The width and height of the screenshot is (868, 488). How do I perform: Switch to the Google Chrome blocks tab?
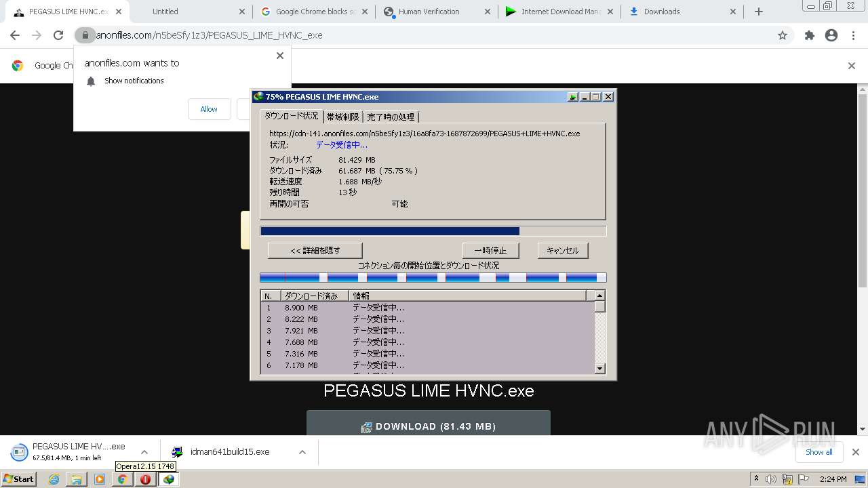(313, 12)
